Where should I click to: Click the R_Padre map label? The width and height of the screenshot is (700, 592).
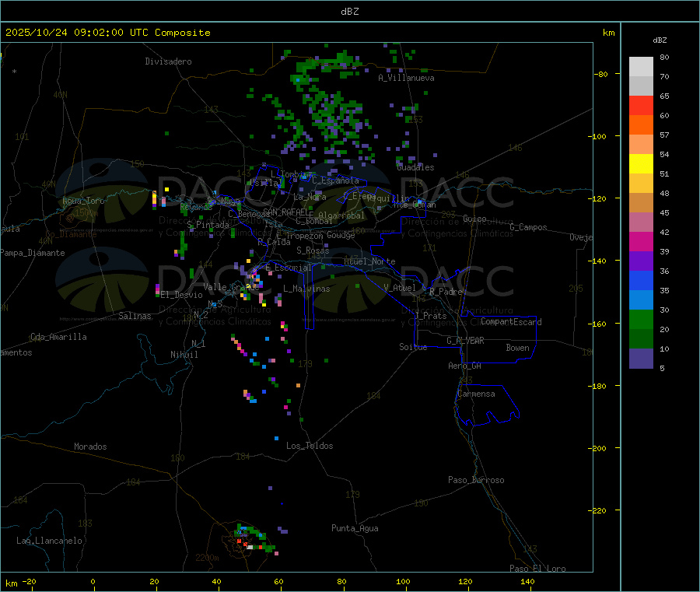446,292
